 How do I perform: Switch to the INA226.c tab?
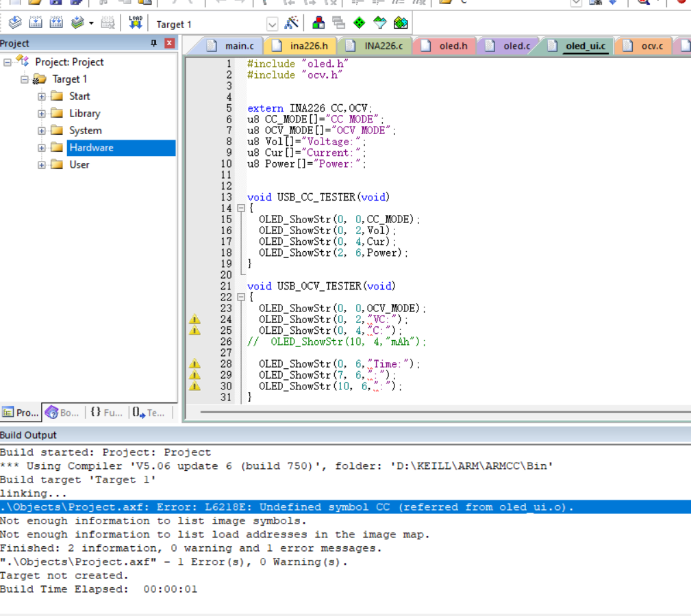[375, 46]
